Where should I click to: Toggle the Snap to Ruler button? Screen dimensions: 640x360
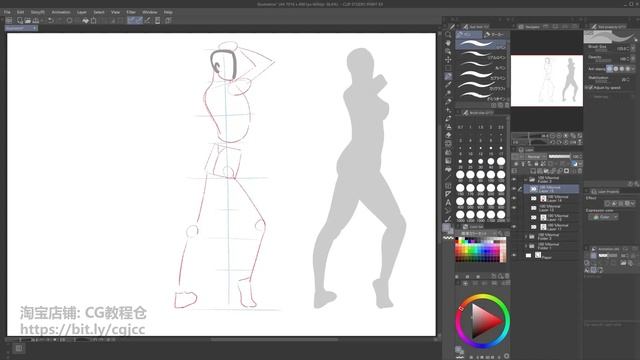(131, 20)
